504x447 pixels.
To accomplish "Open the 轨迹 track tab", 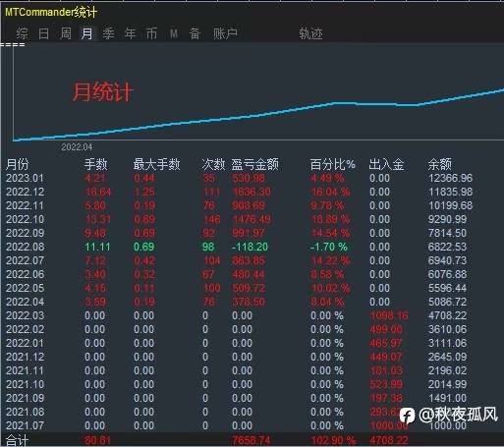I will 310,33.
